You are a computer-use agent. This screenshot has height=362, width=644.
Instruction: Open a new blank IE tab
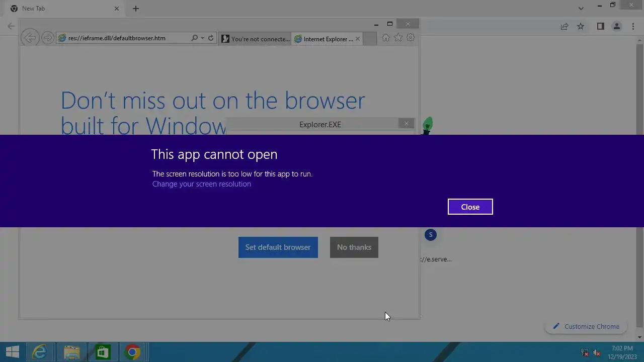point(369,39)
